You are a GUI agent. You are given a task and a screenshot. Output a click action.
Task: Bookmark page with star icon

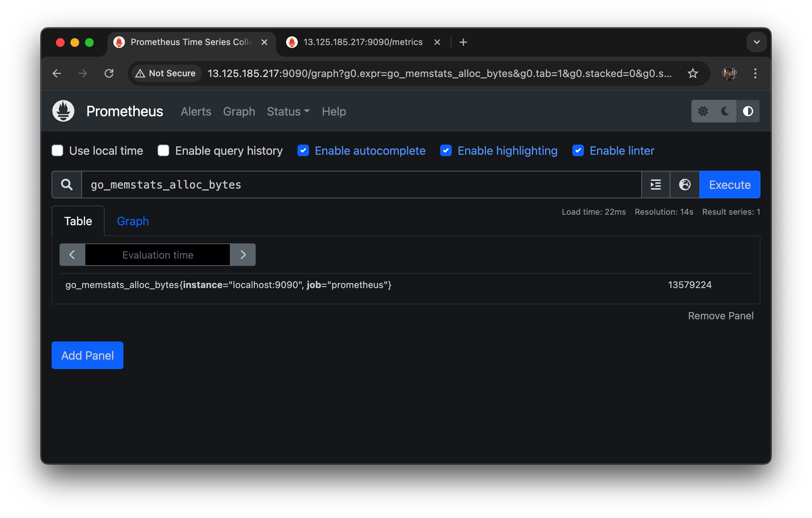[693, 73]
